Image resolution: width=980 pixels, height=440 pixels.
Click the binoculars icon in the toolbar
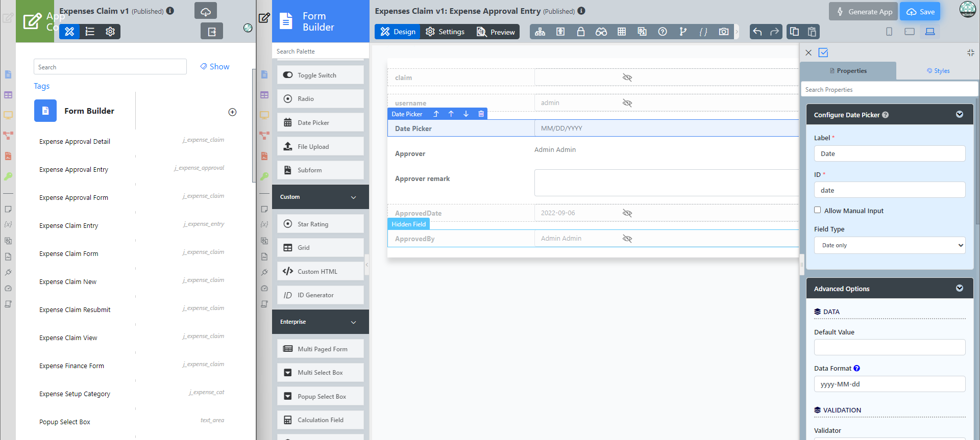coord(601,32)
